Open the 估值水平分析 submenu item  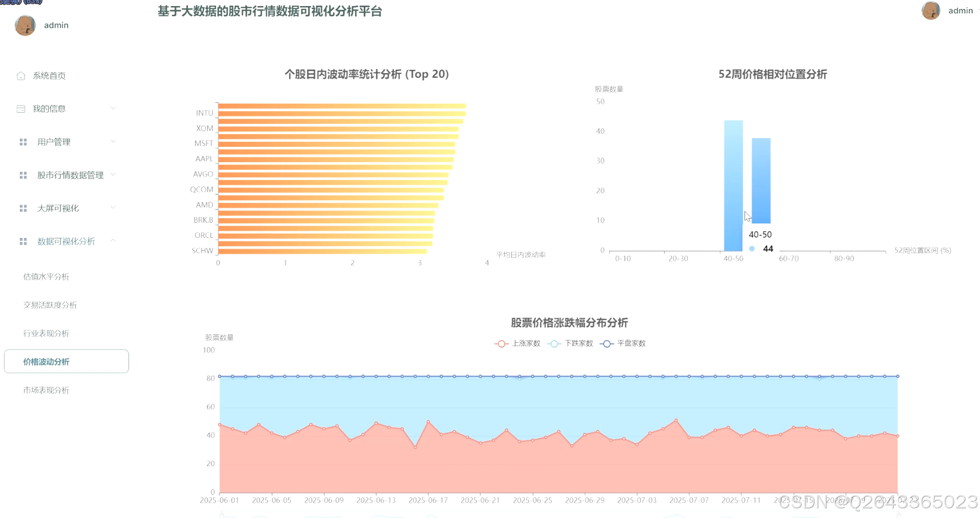[x=46, y=277]
